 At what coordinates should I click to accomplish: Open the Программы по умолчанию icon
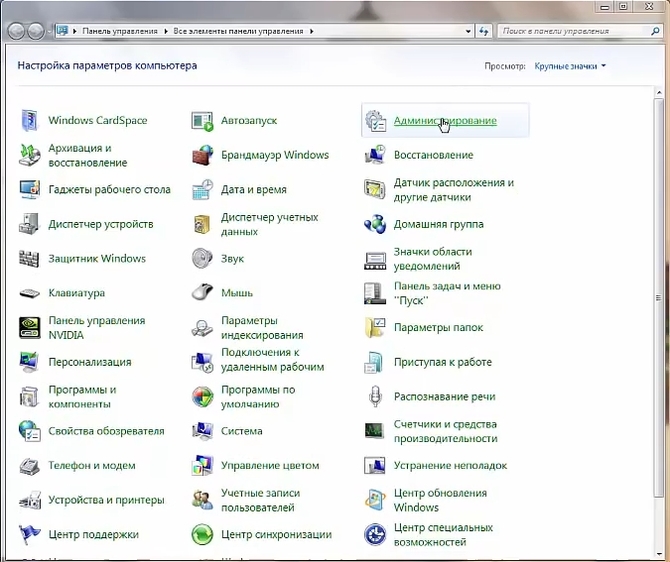[x=202, y=397]
